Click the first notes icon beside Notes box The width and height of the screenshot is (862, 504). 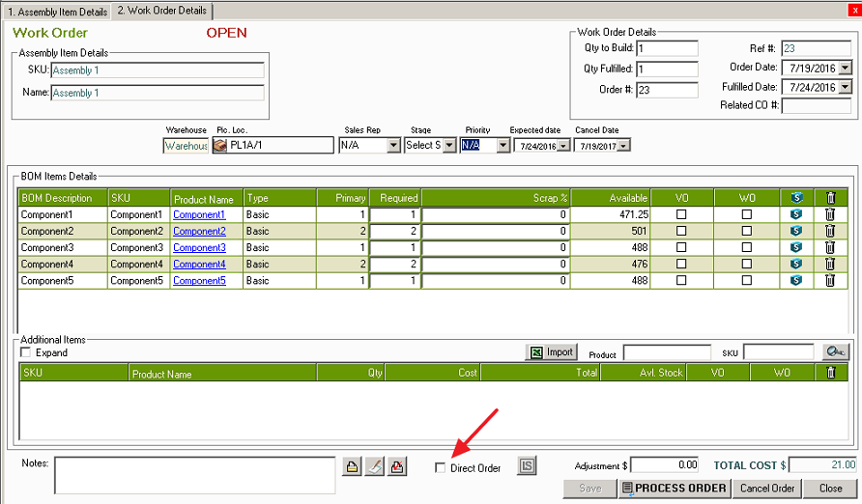tap(353, 467)
